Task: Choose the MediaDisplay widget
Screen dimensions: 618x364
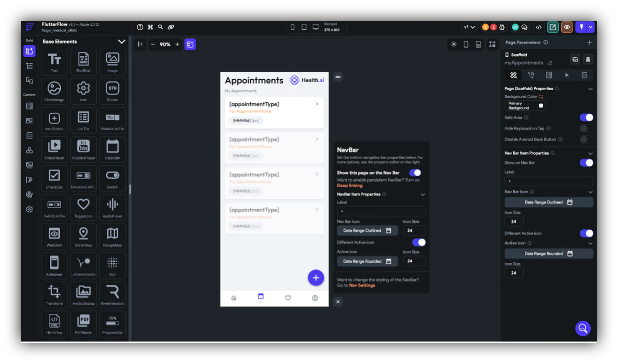Action: point(83,295)
